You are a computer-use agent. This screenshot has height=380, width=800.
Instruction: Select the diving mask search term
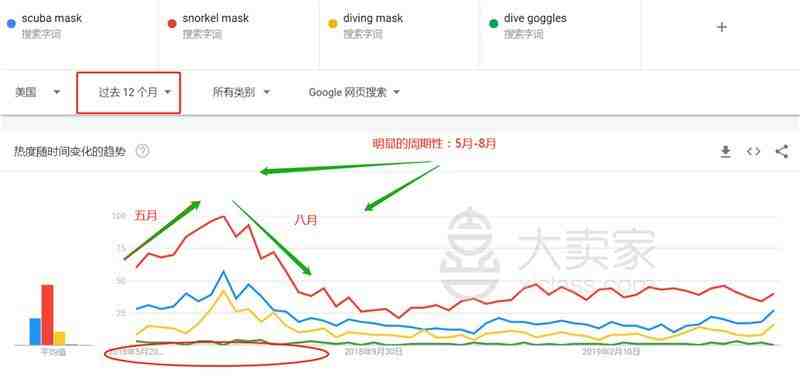pyautogui.click(x=373, y=18)
